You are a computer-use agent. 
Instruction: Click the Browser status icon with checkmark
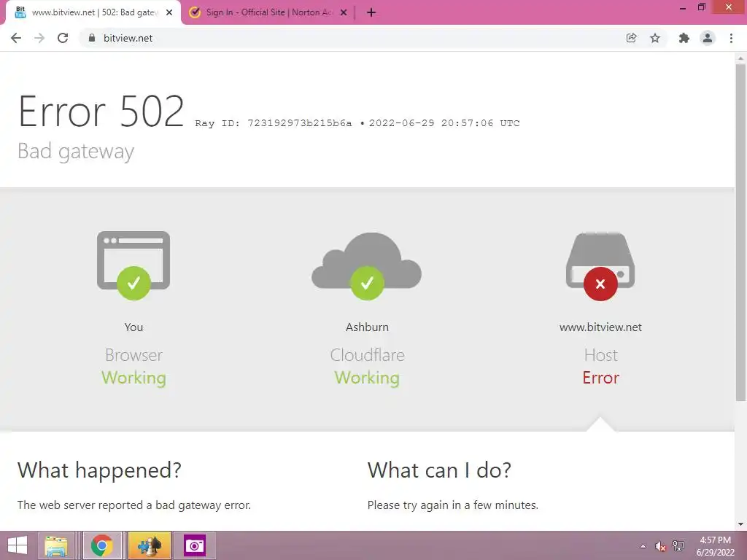pos(133,265)
